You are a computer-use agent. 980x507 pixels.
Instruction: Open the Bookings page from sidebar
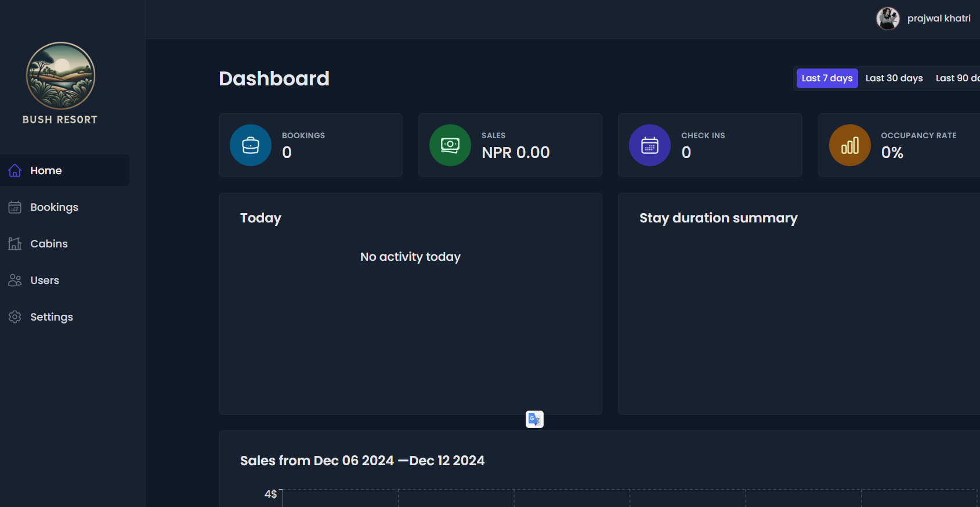tap(54, 207)
